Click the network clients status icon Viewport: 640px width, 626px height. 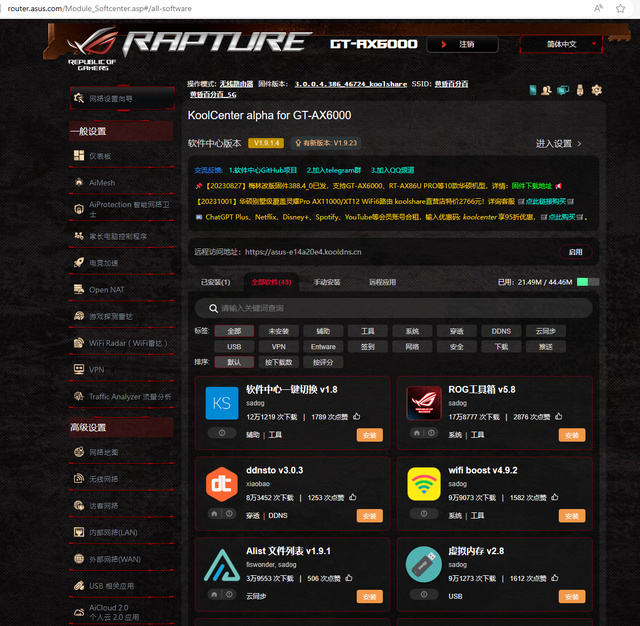563,90
